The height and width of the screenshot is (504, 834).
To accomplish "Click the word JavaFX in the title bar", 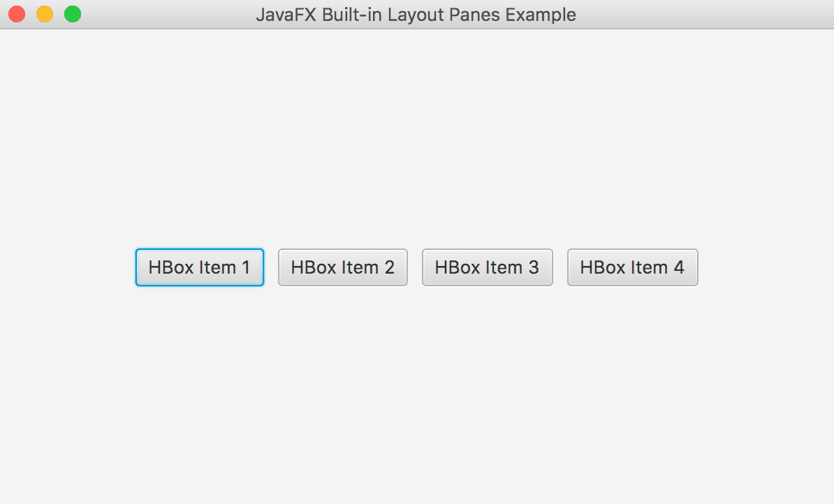I will 286,15.
